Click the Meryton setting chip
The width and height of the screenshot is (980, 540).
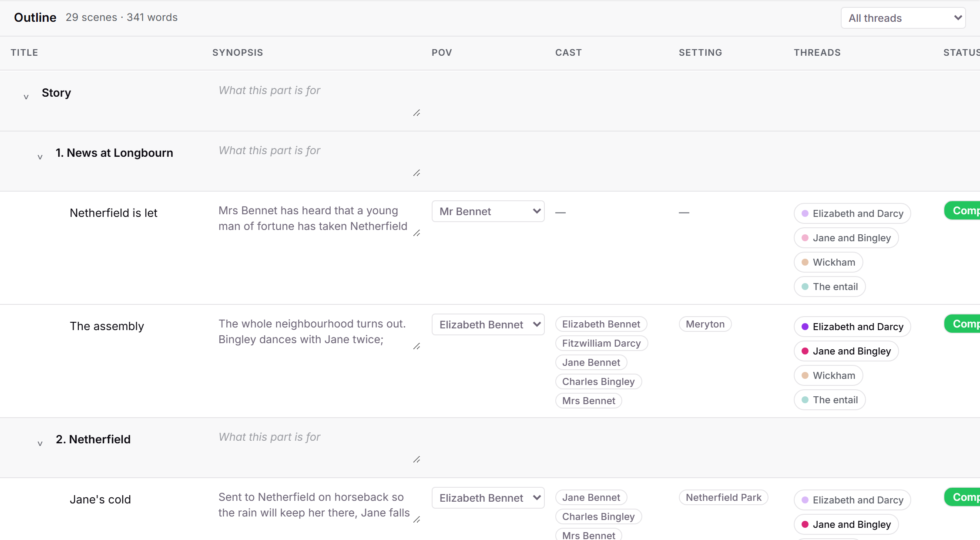pos(705,324)
